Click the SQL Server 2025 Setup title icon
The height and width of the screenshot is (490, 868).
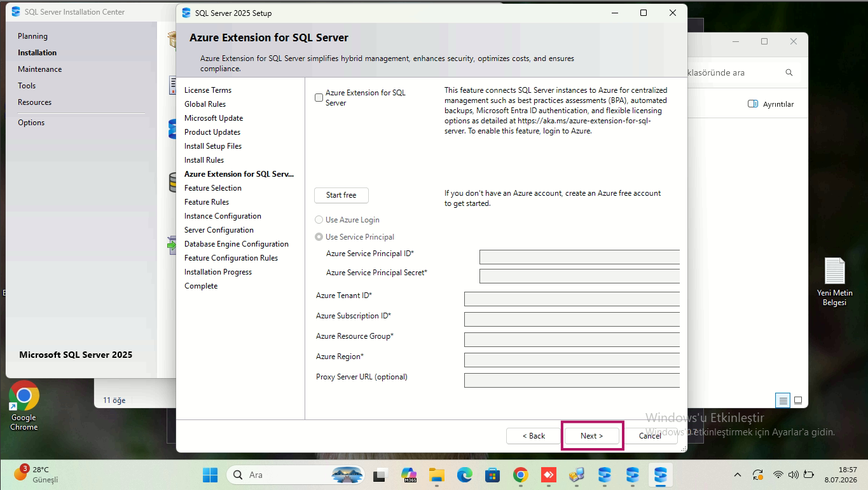point(186,13)
